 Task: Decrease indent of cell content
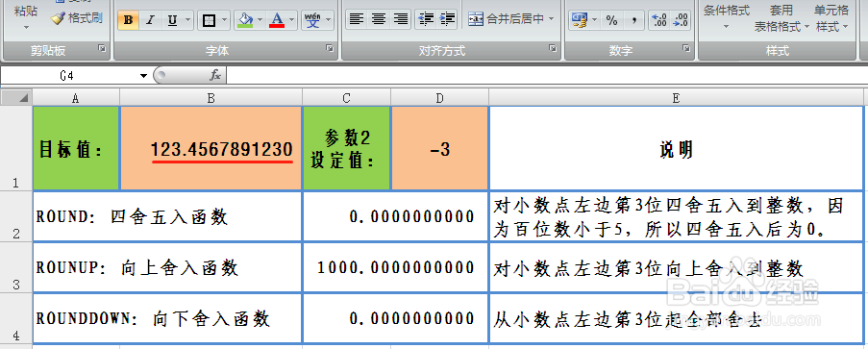click(x=426, y=20)
